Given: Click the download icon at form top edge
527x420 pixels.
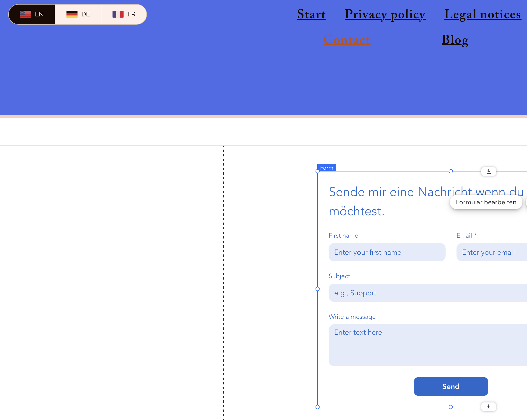Looking at the screenshot, I should click(x=488, y=171).
